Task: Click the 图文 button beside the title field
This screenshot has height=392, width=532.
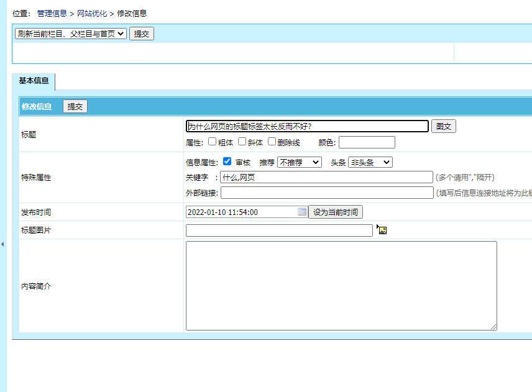Action: [x=443, y=126]
